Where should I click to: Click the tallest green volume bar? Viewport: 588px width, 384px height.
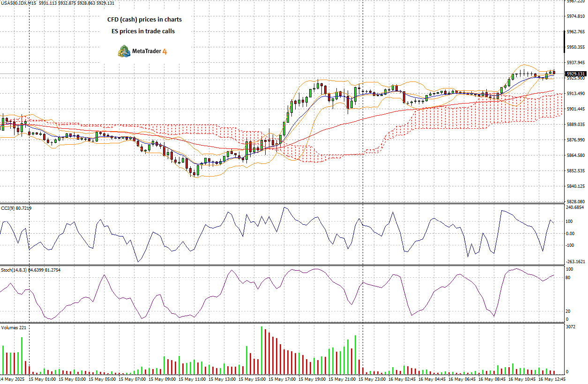coord(261,350)
